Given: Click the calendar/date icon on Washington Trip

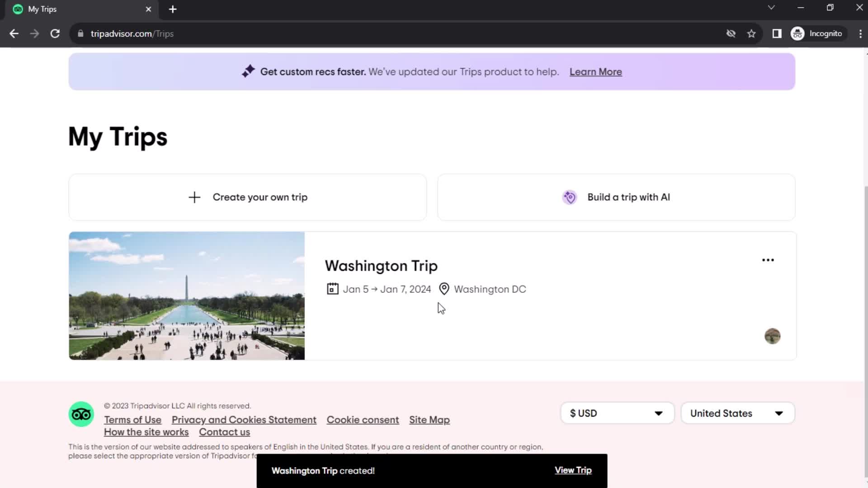Looking at the screenshot, I should point(332,289).
